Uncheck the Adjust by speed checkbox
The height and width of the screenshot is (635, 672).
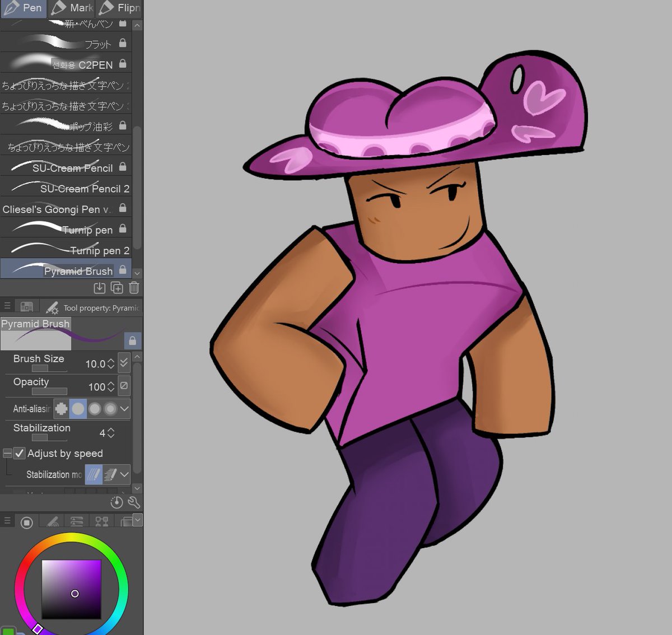click(20, 453)
